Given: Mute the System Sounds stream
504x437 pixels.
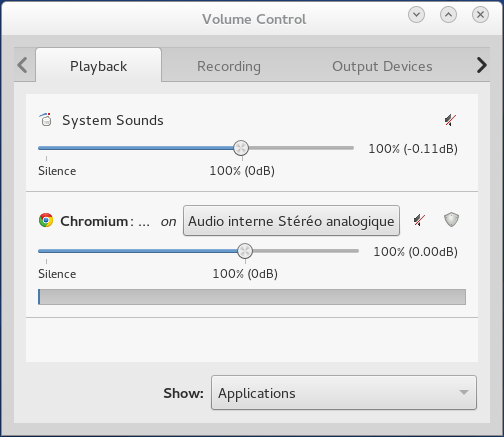Looking at the screenshot, I should point(450,120).
